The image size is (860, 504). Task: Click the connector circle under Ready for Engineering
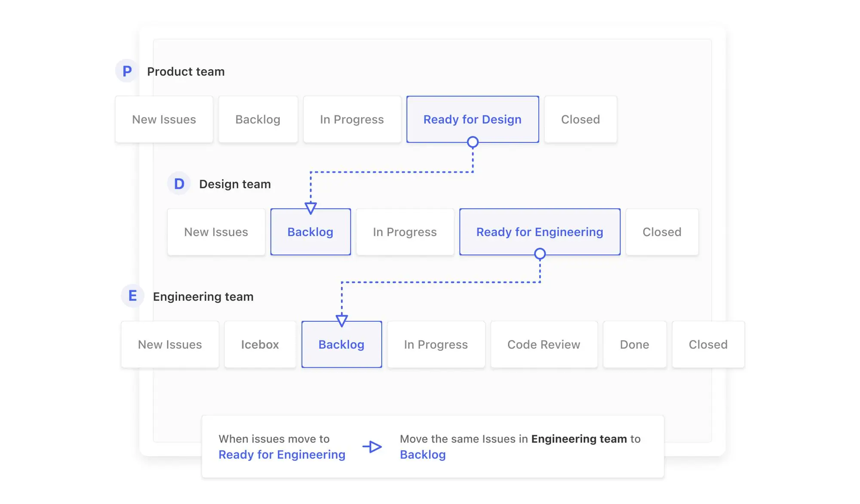[540, 254]
